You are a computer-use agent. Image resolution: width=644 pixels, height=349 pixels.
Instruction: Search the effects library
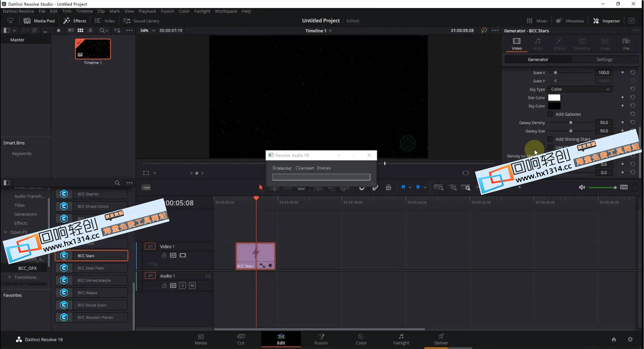click(x=117, y=183)
